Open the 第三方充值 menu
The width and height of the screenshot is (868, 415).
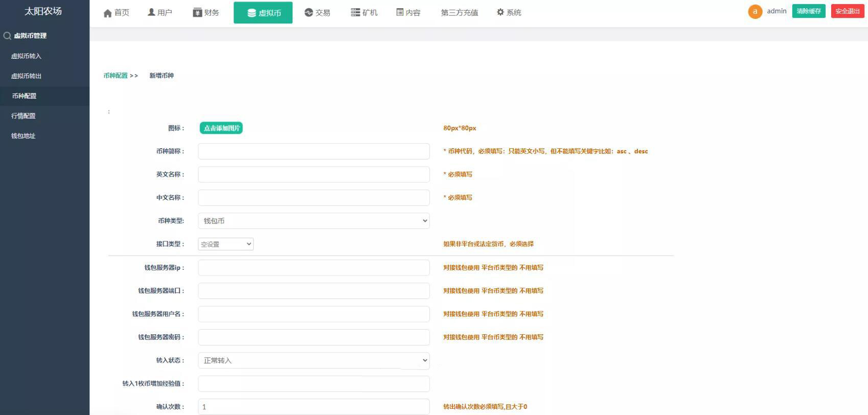(459, 13)
